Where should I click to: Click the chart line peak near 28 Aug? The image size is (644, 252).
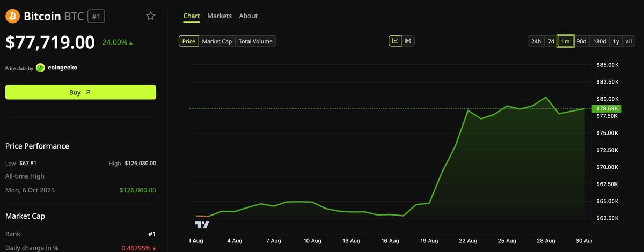coord(546,97)
